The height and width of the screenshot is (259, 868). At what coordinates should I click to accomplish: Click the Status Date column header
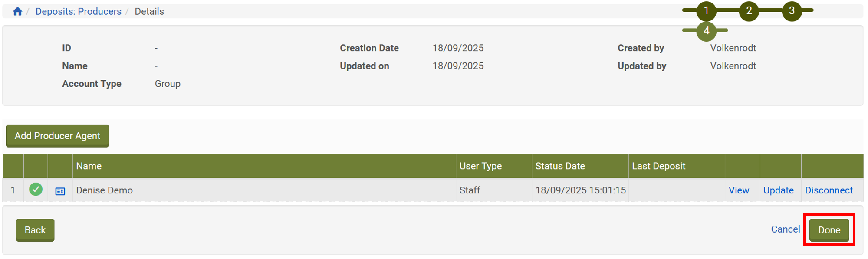(560, 166)
